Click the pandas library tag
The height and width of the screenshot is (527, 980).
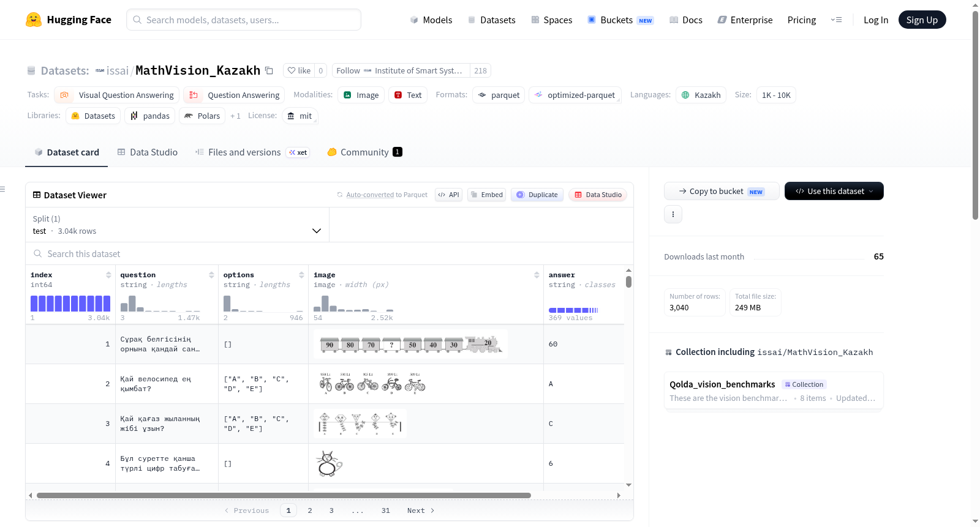pos(150,116)
